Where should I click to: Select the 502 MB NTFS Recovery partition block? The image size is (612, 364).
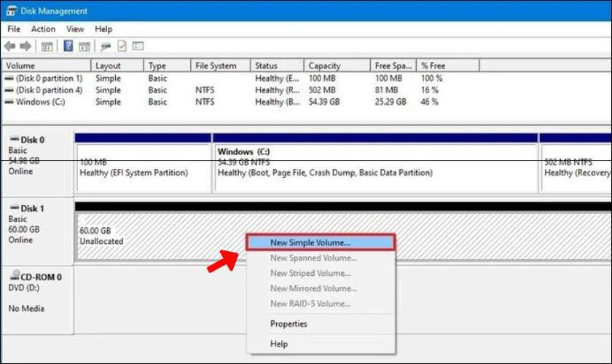coord(576,163)
